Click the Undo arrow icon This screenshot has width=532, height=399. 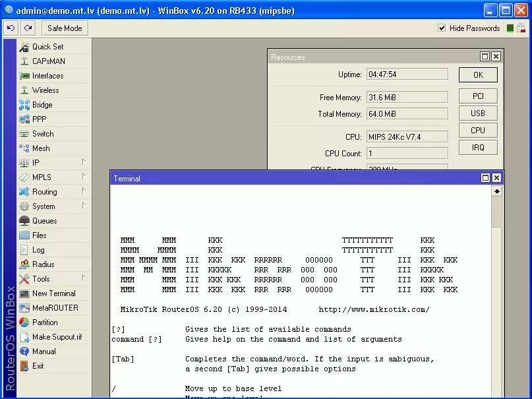11,28
